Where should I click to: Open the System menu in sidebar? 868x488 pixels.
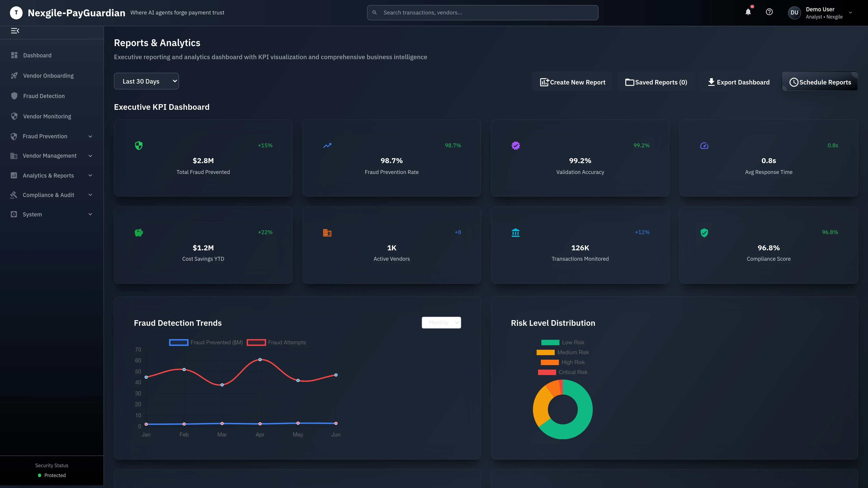pyautogui.click(x=32, y=214)
